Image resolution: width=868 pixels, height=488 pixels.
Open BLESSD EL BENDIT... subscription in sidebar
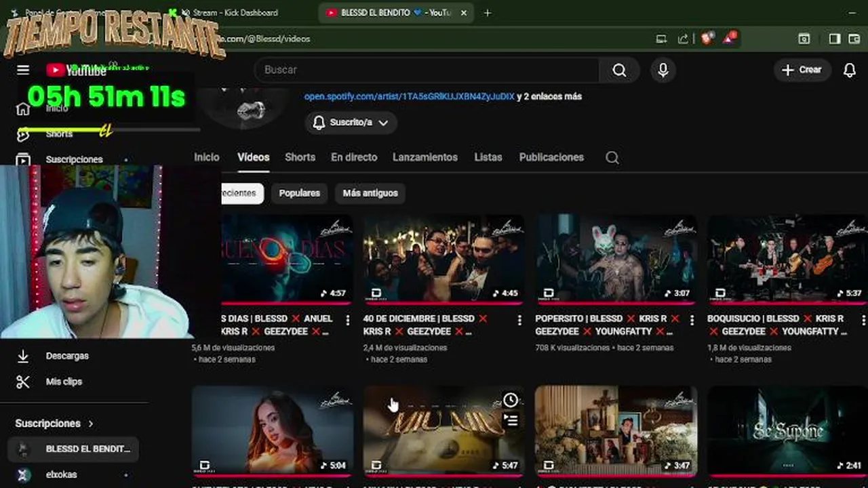pos(73,449)
